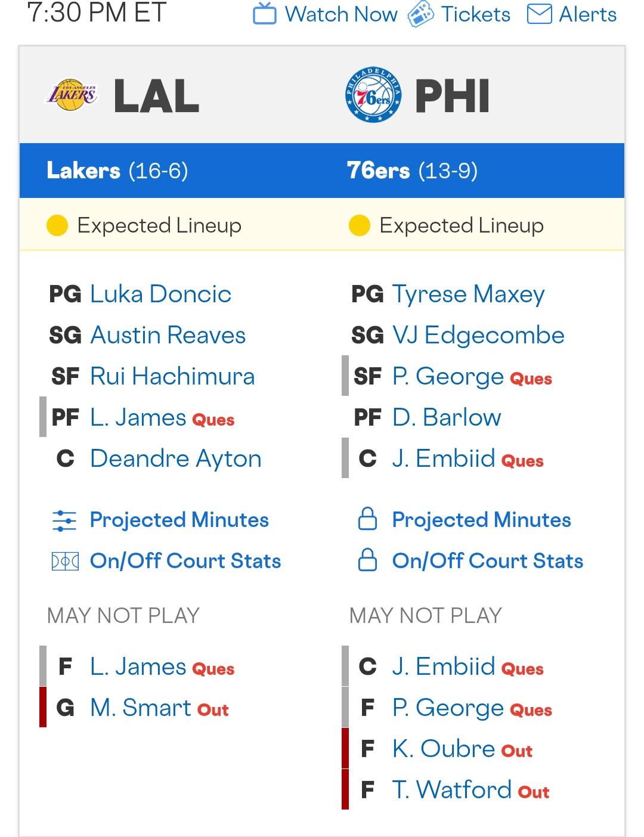Click Lakers Projected Minutes sliders icon
The height and width of the screenshot is (837, 644).
(64, 520)
